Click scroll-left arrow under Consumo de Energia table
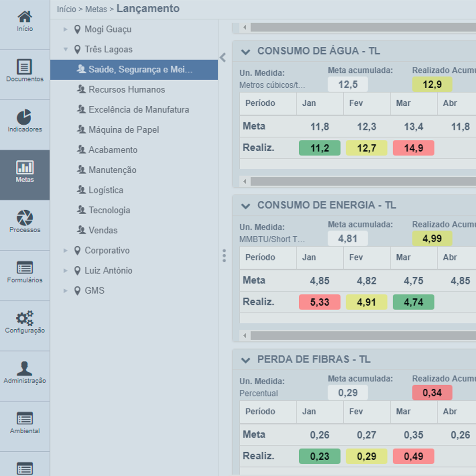This screenshot has width=476, height=476. pos(245,336)
